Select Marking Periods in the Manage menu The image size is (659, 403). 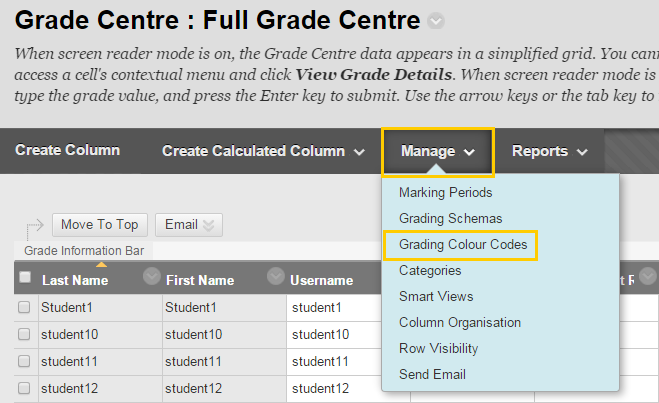pyautogui.click(x=445, y=192)
